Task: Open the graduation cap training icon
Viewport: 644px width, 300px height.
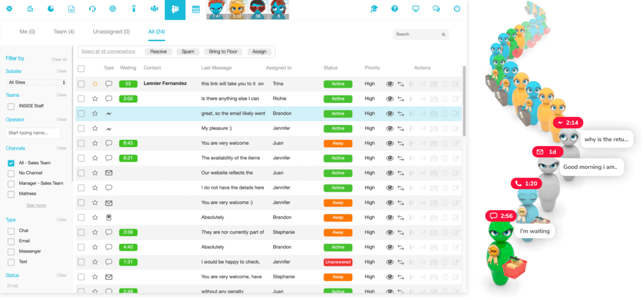Action: pos(374,9)
